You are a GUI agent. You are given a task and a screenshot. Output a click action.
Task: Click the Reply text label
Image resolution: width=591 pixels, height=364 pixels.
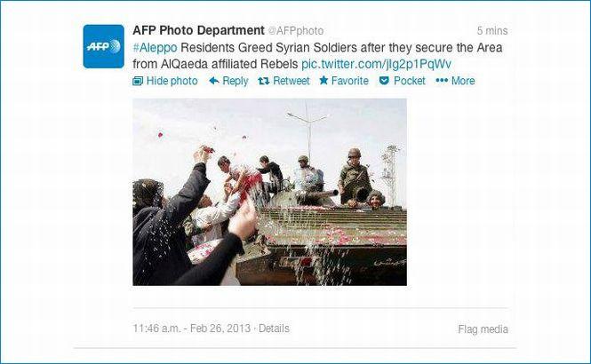(x=236, y=81)
